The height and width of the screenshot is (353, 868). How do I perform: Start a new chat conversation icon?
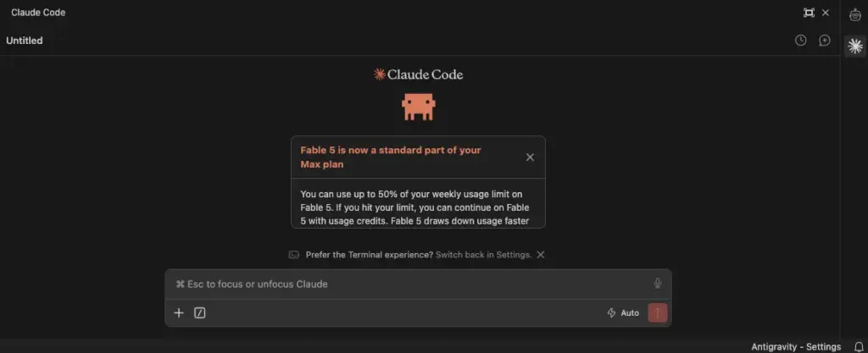click(825, 41)
